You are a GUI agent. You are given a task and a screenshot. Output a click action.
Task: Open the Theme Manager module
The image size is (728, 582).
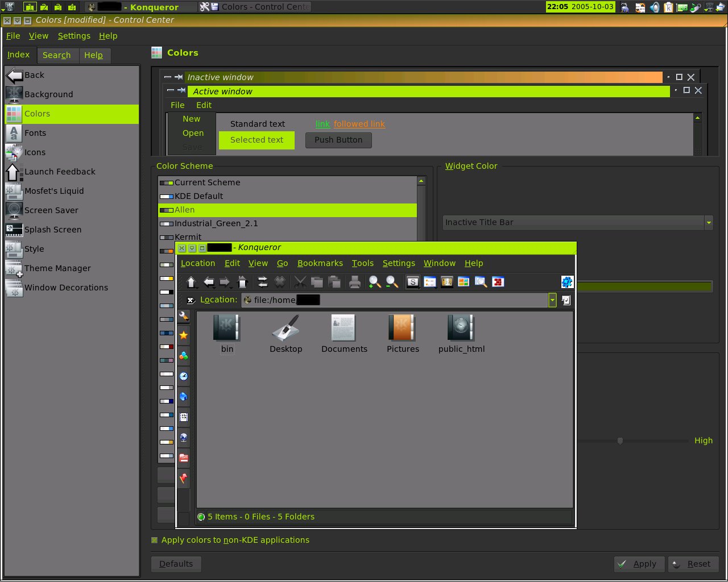click(x=72, y=268)
